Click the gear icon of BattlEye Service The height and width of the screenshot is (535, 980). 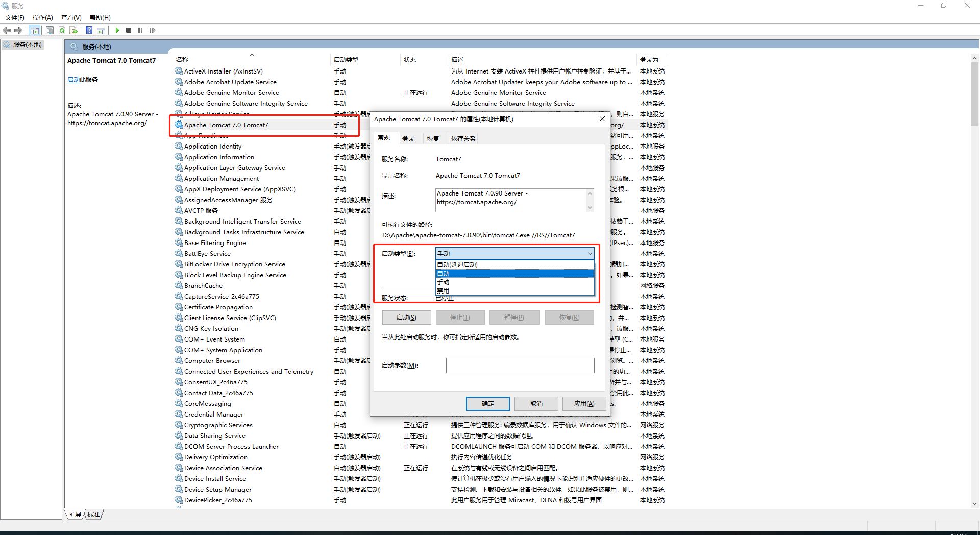point(179,253)
